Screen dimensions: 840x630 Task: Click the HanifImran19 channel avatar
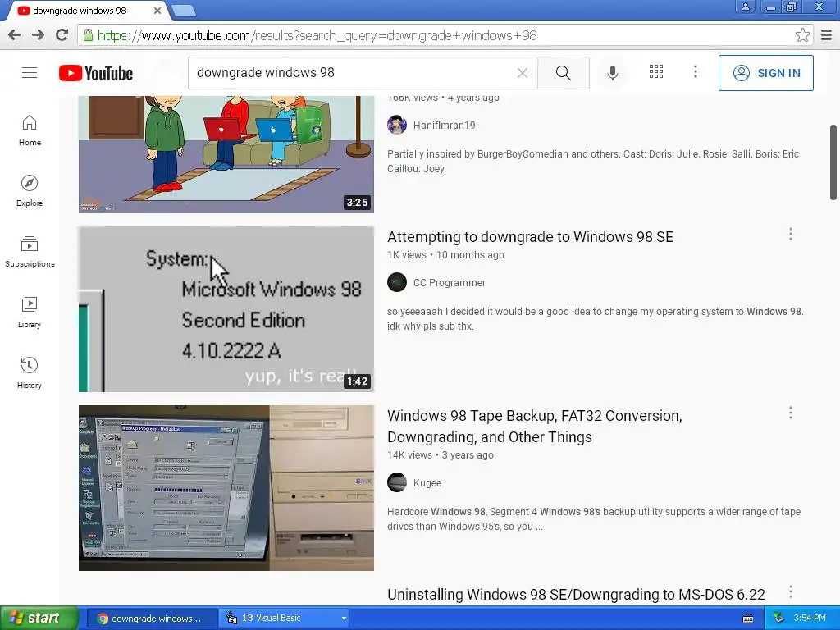(397, 125)
